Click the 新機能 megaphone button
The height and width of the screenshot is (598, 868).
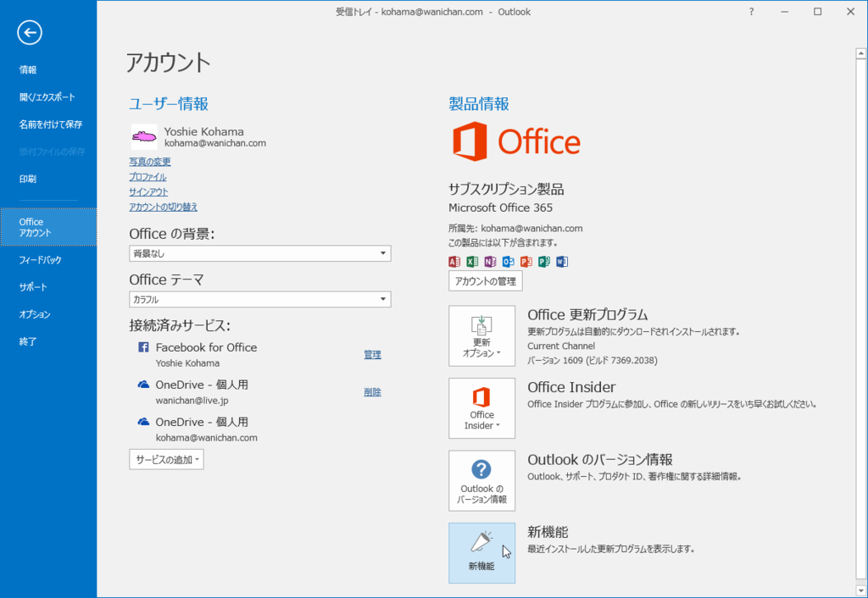(x=481, y=553)
